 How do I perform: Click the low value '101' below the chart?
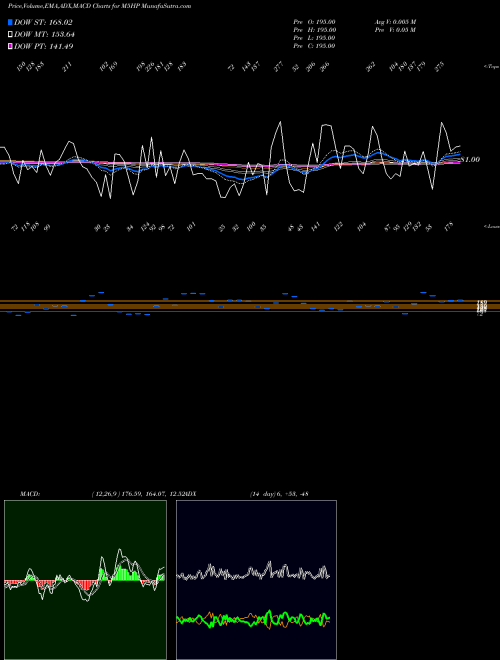[x=191, y=227]
